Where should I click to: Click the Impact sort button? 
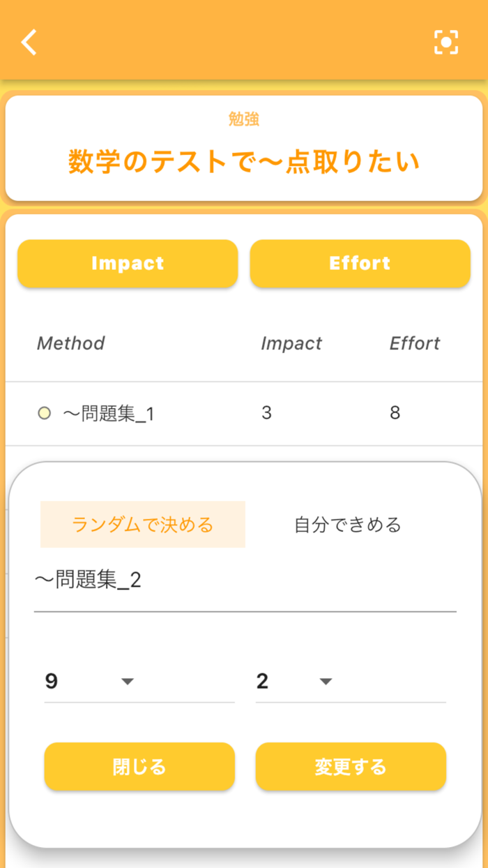point(127,263)
